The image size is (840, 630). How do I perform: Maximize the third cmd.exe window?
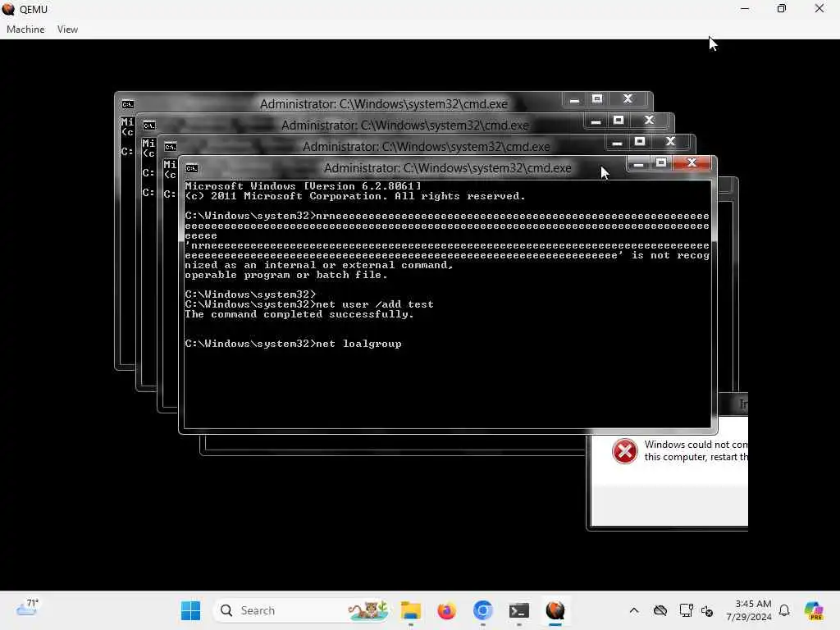[x=640, y=142]
